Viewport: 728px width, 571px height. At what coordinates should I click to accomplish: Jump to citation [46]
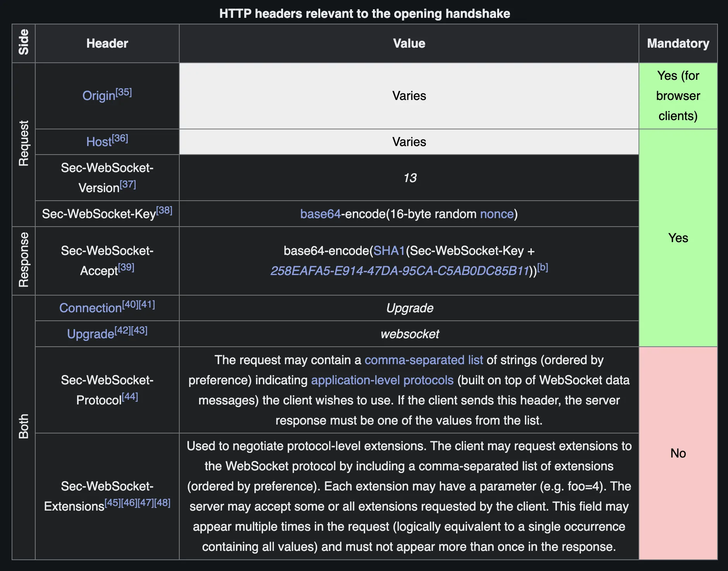point(129,503)
